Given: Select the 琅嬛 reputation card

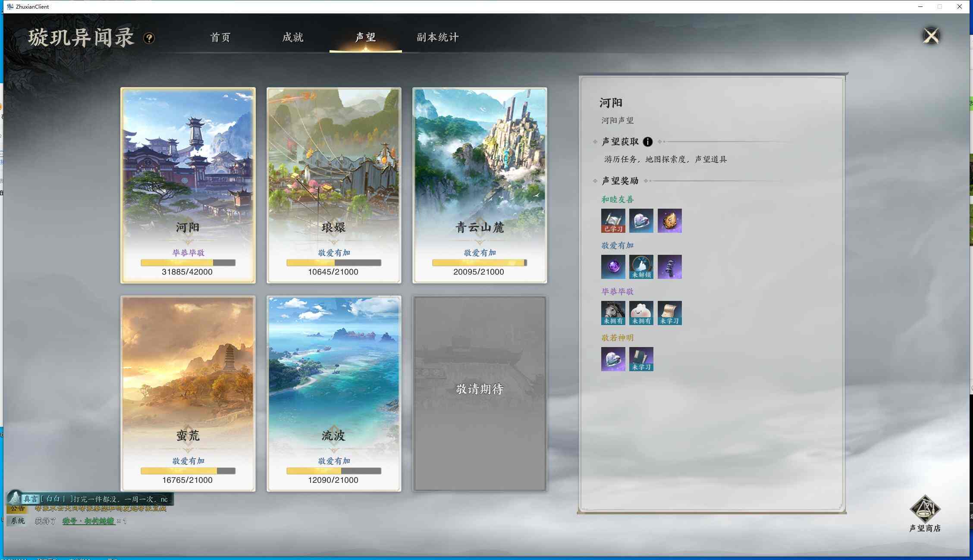Looking at the screenshot, I should (x=334, y=185).
